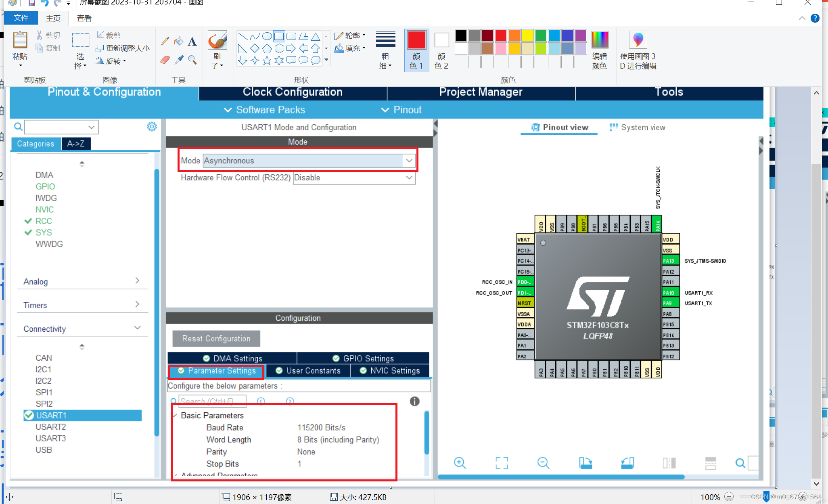Click the zoom out icon under pinout view
The width and height of the screenshot is (828, 504).
point(544,463)
